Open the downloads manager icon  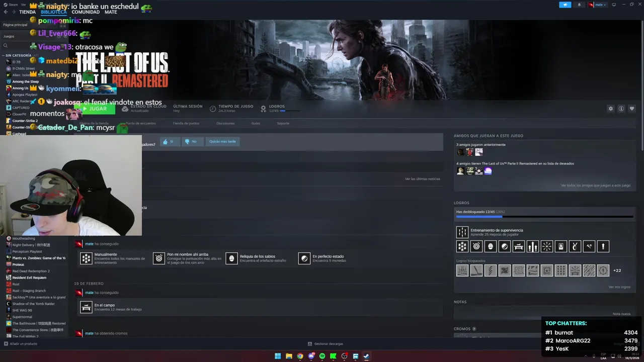(x=310, y=344)
